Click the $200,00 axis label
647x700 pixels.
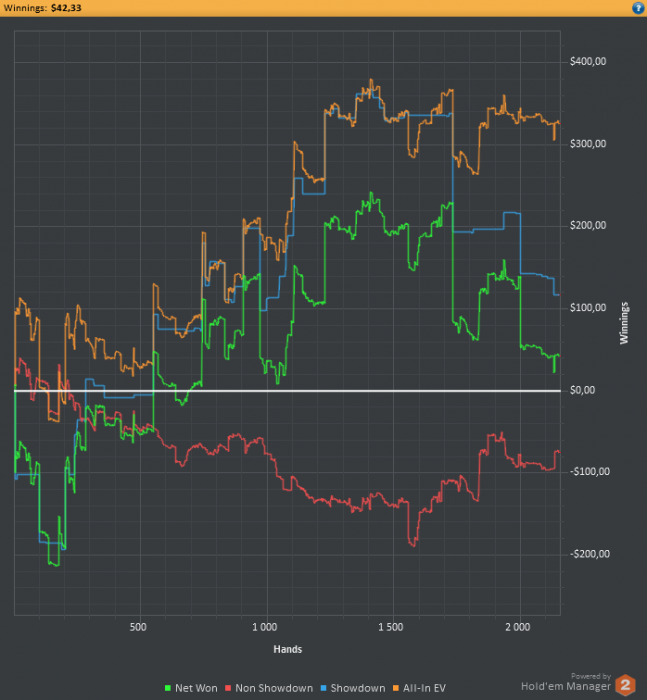tap(588, 225)
